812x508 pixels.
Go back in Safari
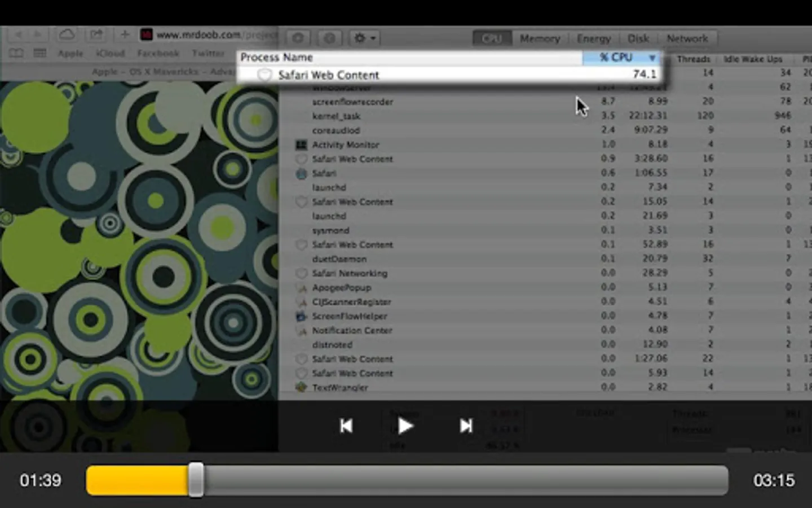pyautogui.click(x=18, y=34)
